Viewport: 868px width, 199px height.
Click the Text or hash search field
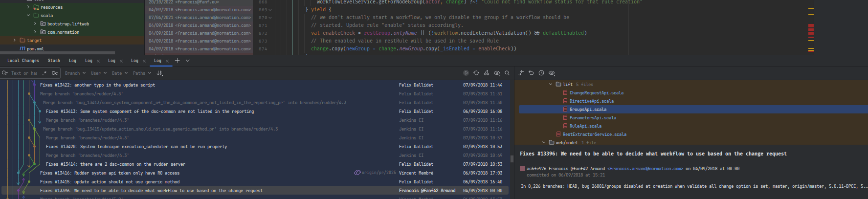(24, 73)
